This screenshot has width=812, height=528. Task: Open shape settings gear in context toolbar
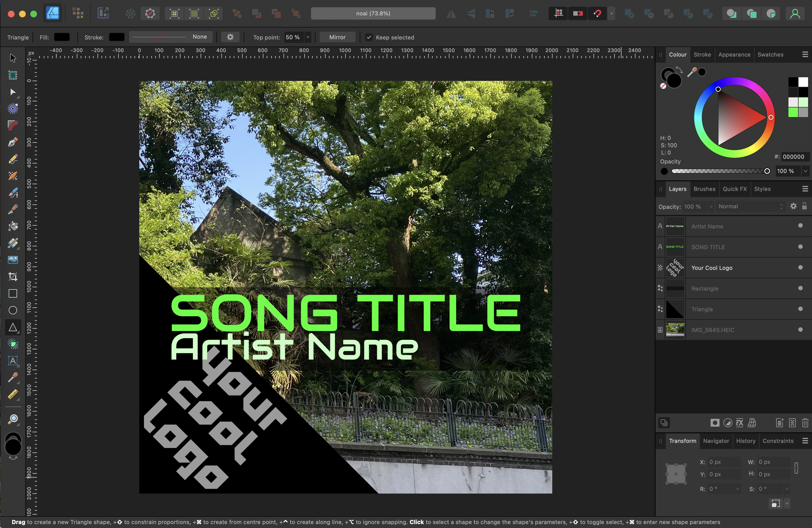230,37
